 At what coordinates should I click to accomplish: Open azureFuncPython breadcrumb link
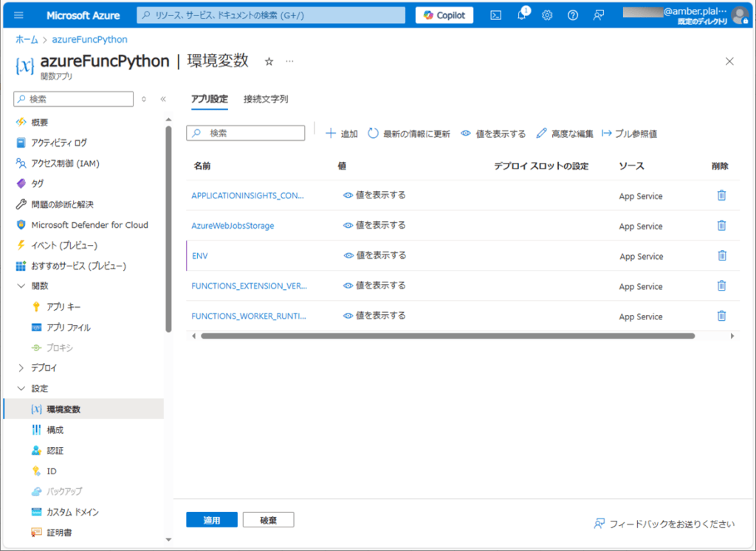(x=89, y=40)
